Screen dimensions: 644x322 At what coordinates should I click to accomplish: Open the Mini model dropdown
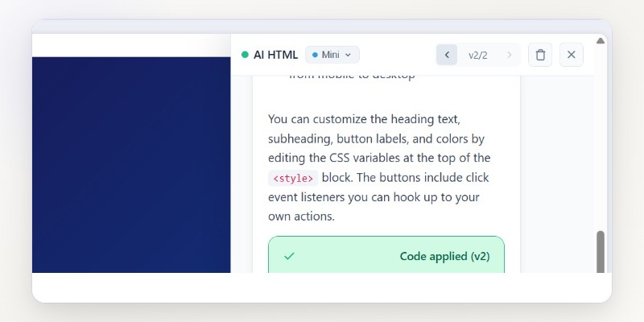[332, 55]
